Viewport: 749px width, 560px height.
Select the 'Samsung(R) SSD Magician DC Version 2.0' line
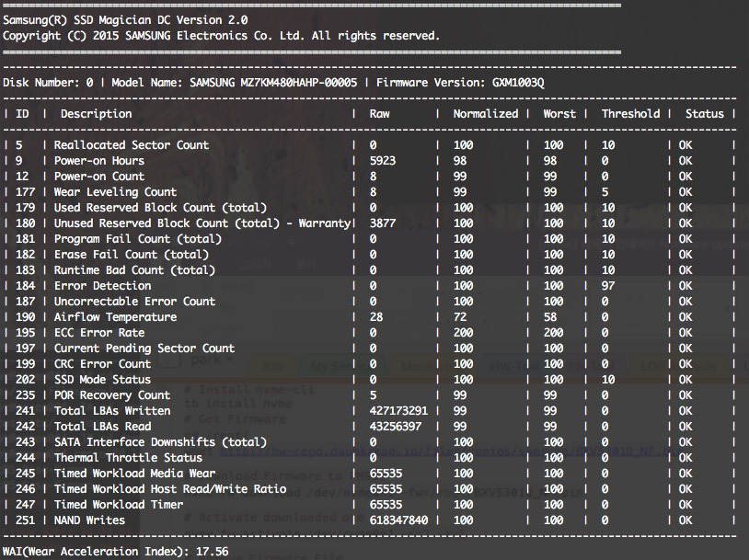point(125,20)
